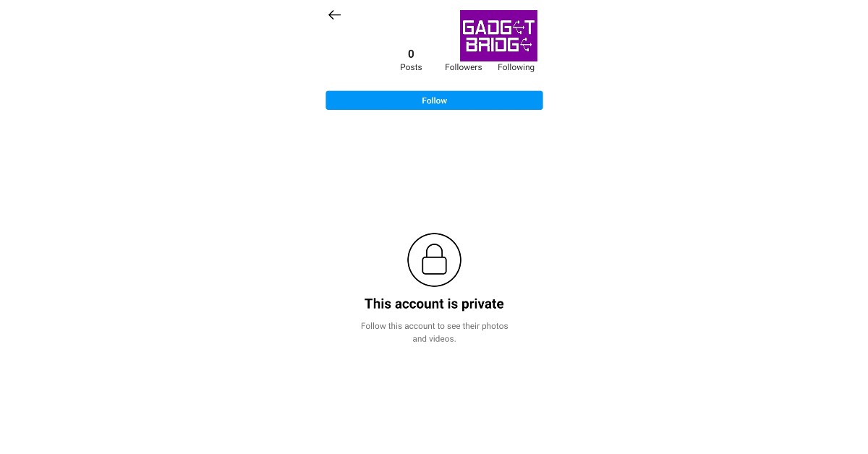This screenshot has width=868, height=454.
Task: Click the word 'account' in the bold heading
Action: 420,304
